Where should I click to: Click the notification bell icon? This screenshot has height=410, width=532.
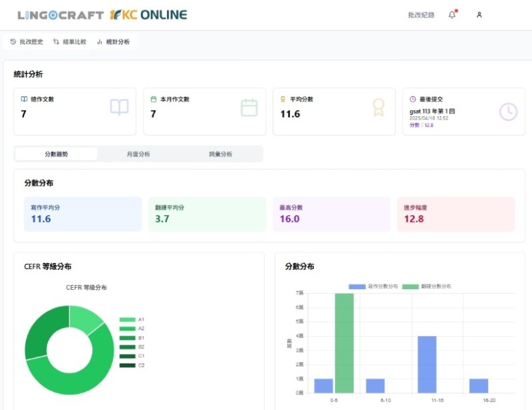click(x=451, y=15)
